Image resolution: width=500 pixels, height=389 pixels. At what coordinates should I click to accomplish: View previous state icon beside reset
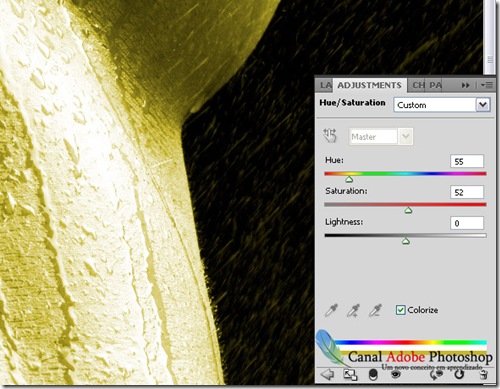click(x=436, y=374)
